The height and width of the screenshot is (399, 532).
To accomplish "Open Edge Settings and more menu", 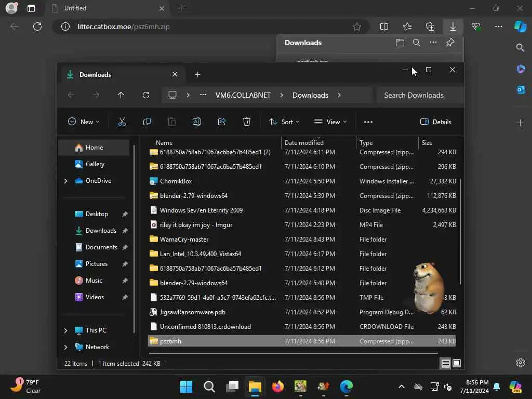I will pos(499,27).
